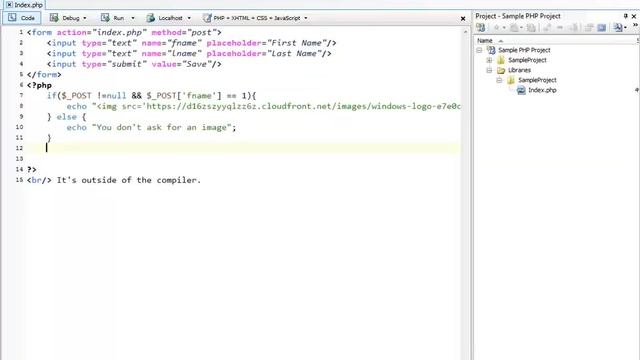Viewport: 640px width, 360px height.
Task: Click 'It's outside of the compiler.' text
Action: [x=129, y=180]
